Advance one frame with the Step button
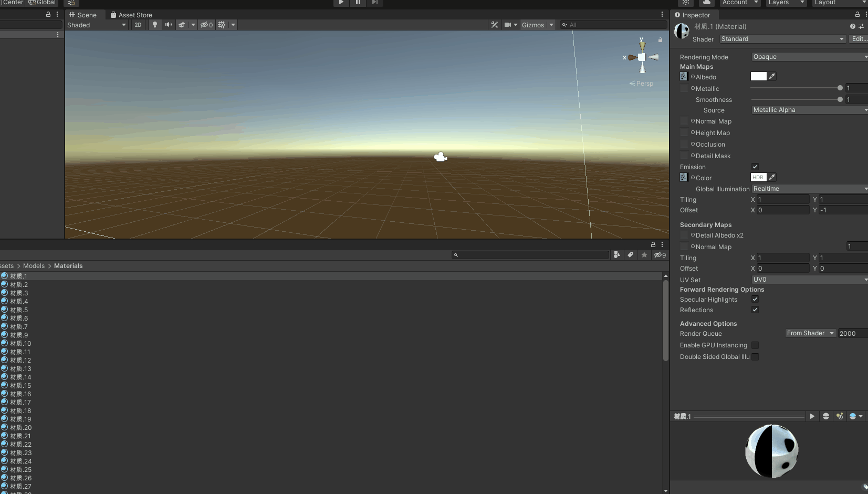Screen dimensions: 868x494 pos(375,3)
